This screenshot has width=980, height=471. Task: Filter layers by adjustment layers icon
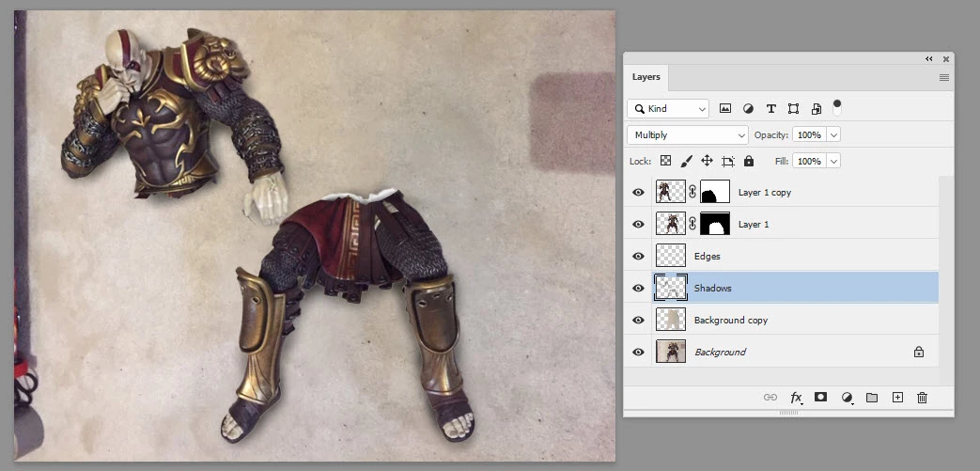(x=748, y=108)
